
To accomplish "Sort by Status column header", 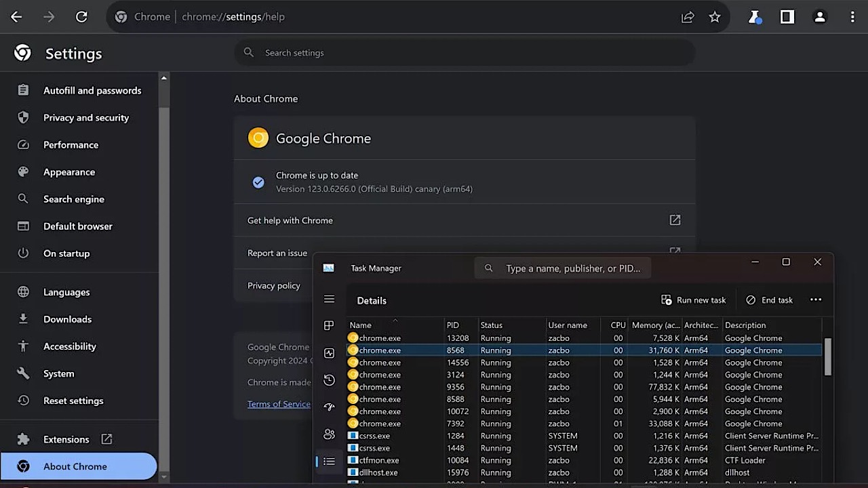I will [511, 325].
